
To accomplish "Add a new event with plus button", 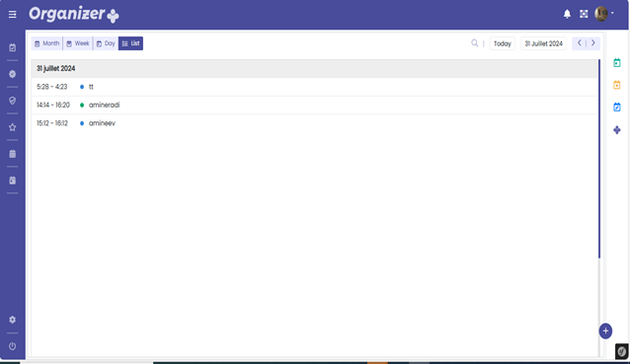I will click(x=605, y=331).
